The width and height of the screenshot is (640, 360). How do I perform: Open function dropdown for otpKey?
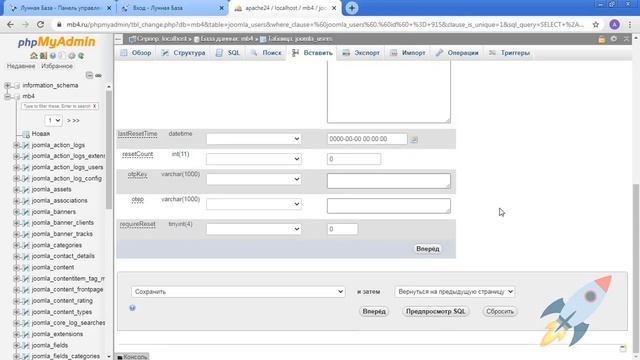253,179
